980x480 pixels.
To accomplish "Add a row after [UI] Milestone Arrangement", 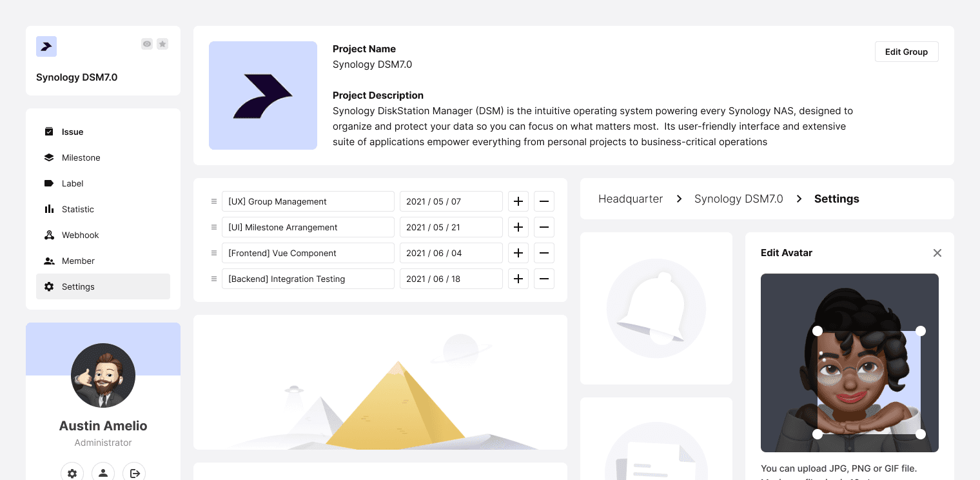I will point(518,227).
